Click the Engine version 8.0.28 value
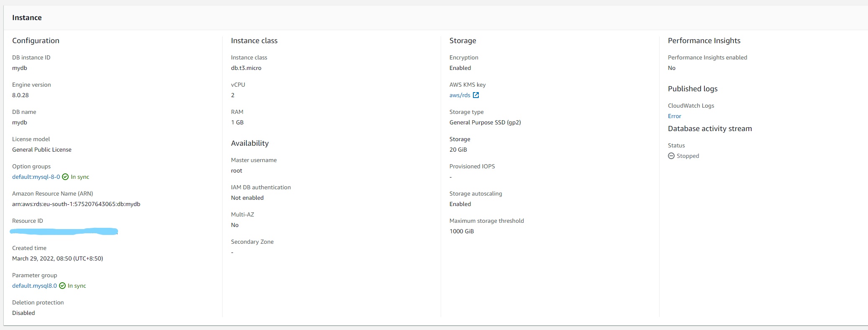The height and width of the screenshot is (330, 868). [x=21, y=95]
